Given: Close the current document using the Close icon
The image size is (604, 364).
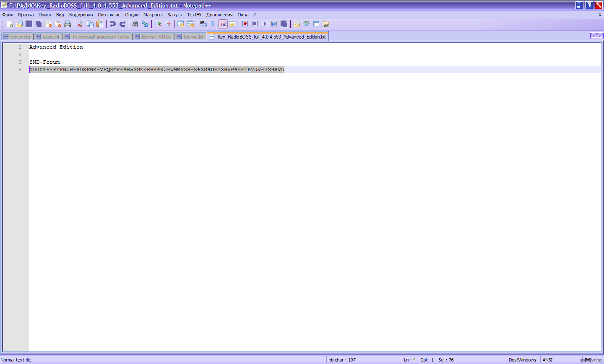Looking at the screenshot, I should click(x=48, y=24).
